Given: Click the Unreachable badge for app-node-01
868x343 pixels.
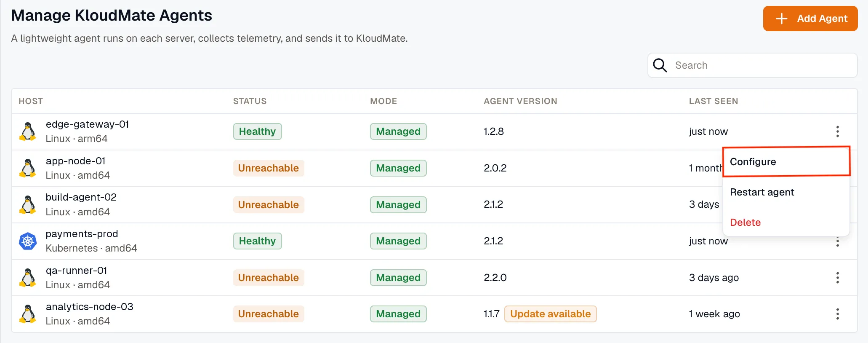Looking at the screenshot, I should [x=269, y=168].
